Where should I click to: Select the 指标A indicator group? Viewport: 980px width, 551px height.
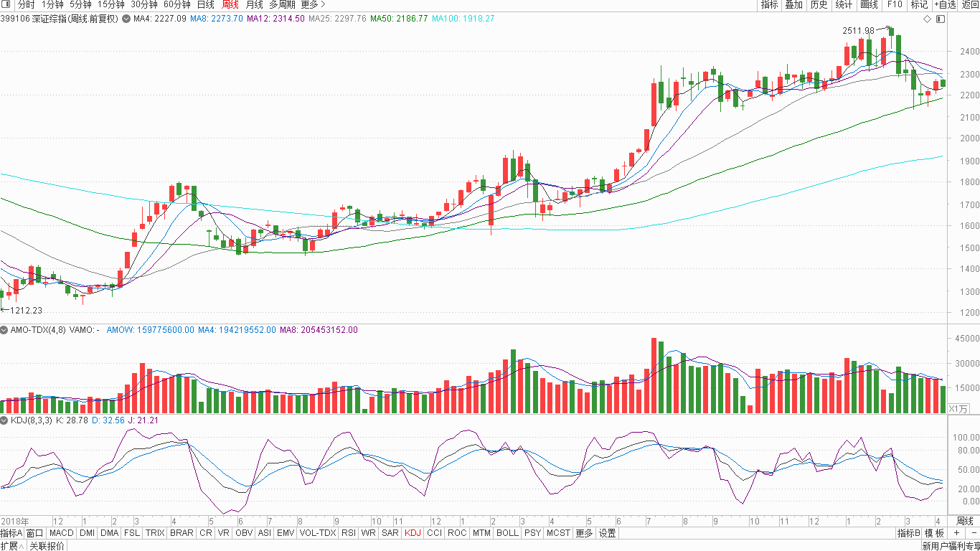pyautogui.click(x=11, y=533)
